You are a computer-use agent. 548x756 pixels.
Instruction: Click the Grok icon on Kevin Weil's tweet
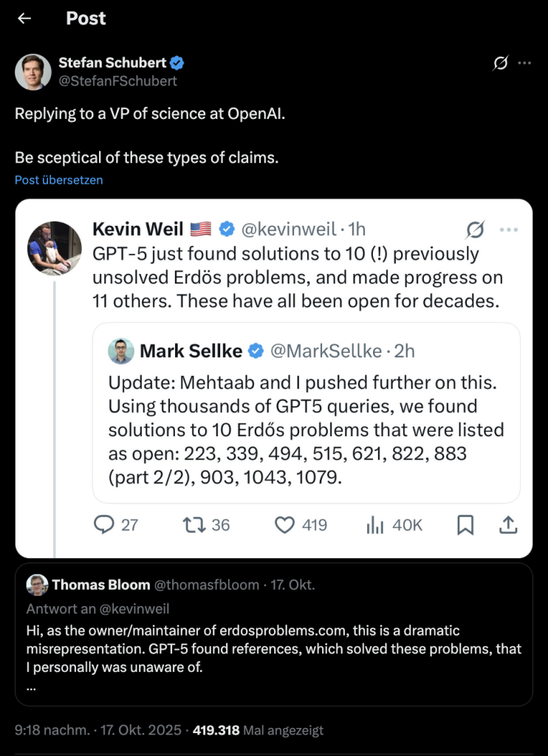tap(475, 230)
